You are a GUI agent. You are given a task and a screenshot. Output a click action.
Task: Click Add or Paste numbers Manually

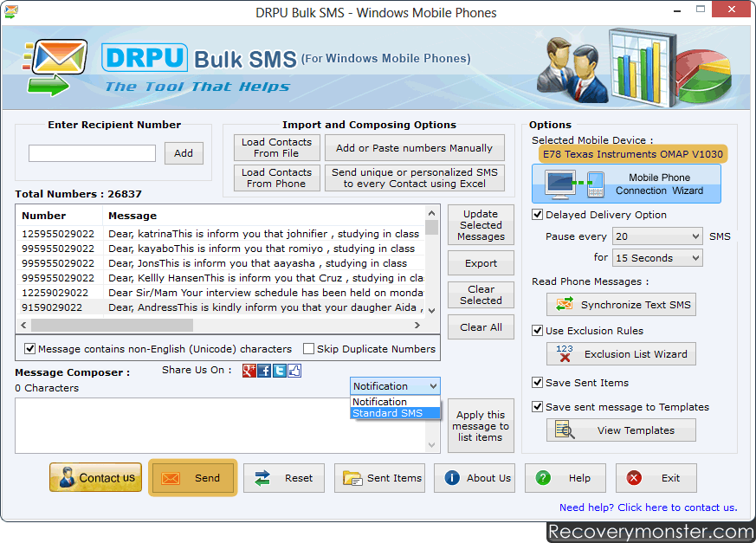(415, 147)
